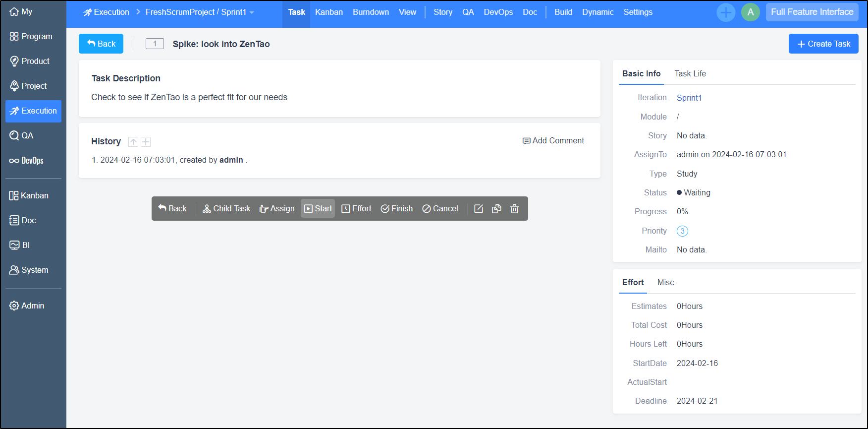Image resolution: width=868 pixels, height=429 pixels.
Task: Switch to the Build tab
Action: pos(563,12)
